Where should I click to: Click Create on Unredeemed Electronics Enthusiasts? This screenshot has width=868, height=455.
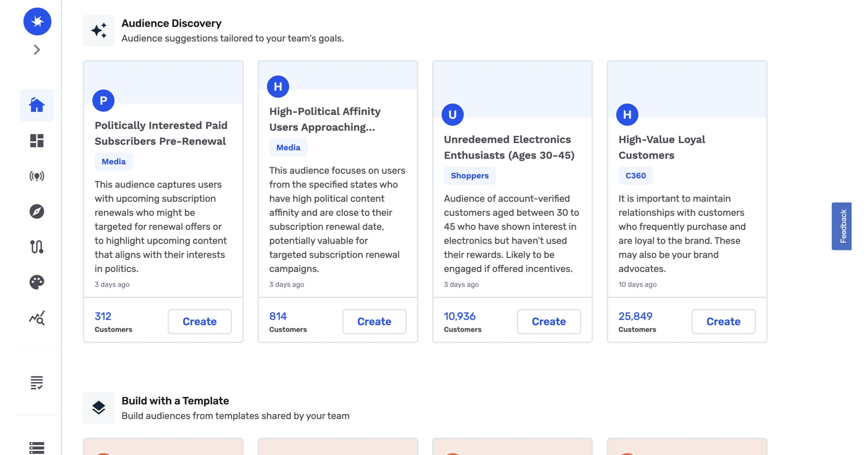coord(549,321)
